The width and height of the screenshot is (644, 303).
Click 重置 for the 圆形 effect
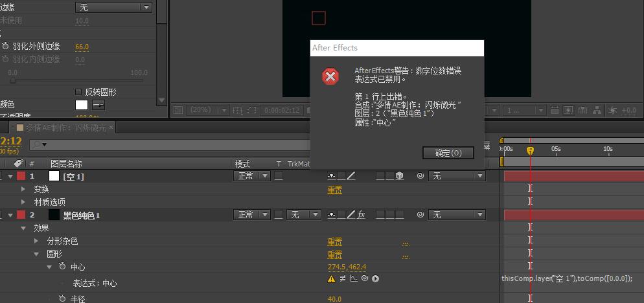(x=335, y=254)
